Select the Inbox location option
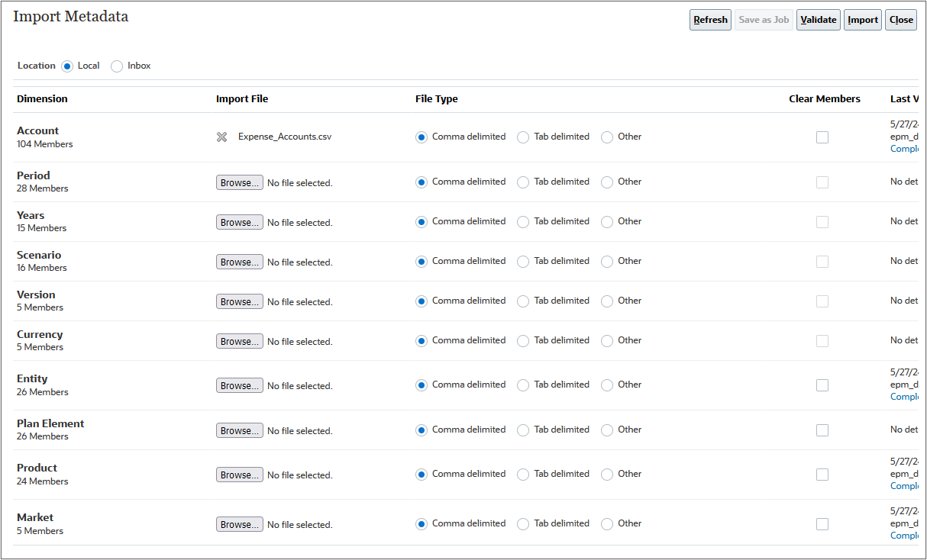The height and width of the screenshot is (560, 927). pyautogui.click(x=117, y=66)
